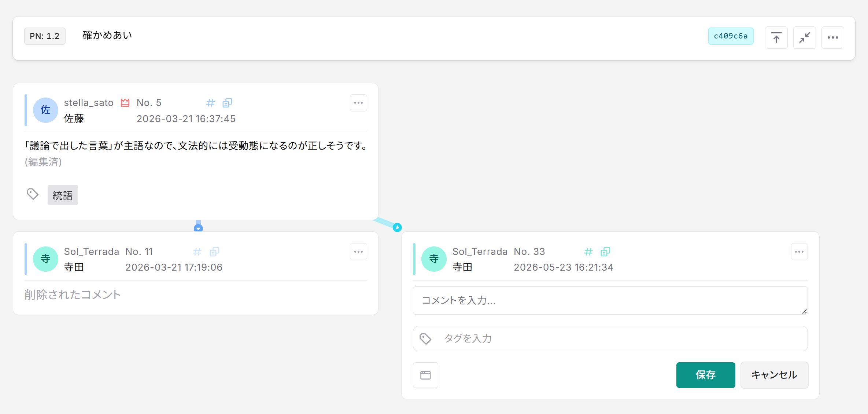Collapse the thread with the shrink arrows icon
The height and width of the screenshot is (414, 868).
804,37
